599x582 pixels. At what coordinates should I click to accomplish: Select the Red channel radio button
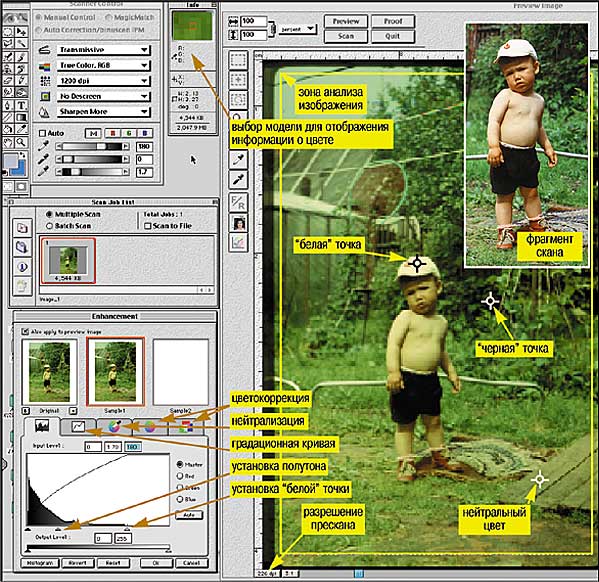click(x=180, y=476)
